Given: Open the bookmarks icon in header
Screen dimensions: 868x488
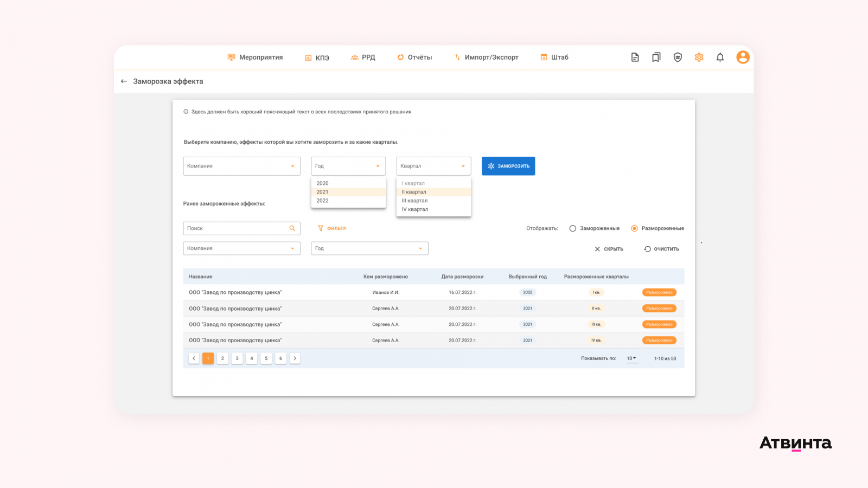Looking at the screenshot, I should (x=656, y=57).
